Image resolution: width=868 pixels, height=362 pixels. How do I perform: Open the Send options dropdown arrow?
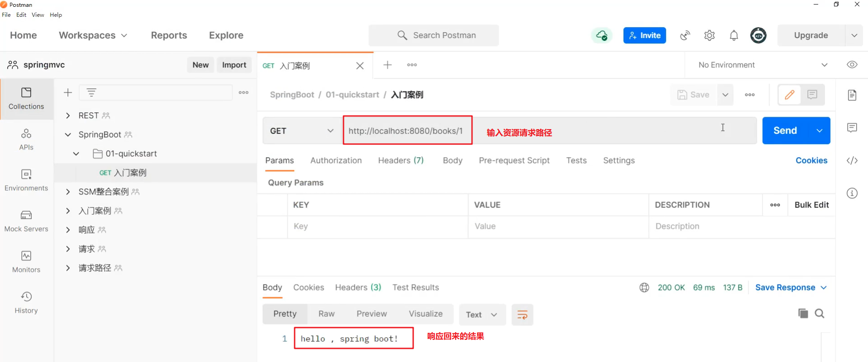click(819, 130)
